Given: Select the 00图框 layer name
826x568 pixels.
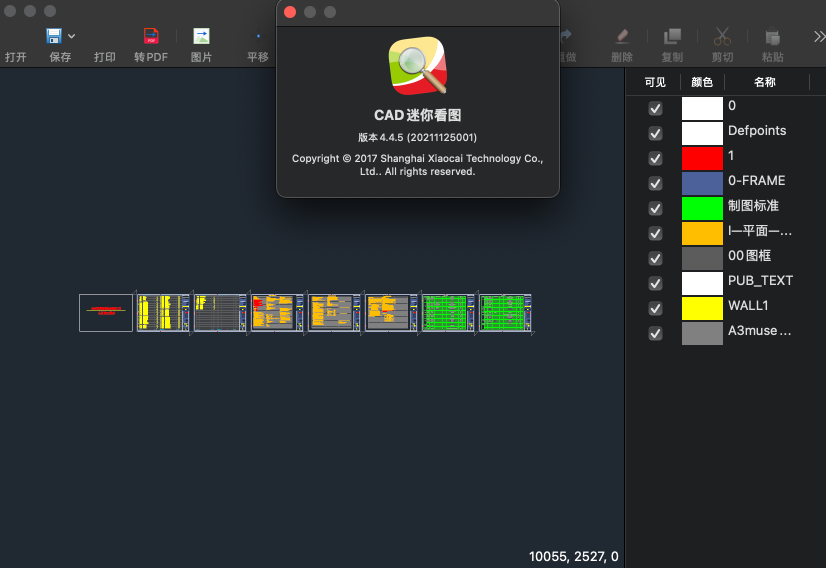Looking at the screenshot, I should [x=750, y=256].
